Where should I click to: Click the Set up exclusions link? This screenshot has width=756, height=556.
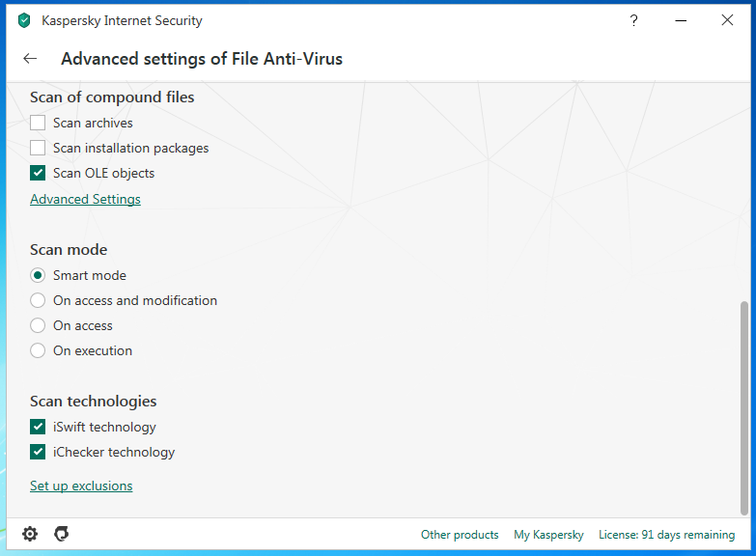coord(81,486)
